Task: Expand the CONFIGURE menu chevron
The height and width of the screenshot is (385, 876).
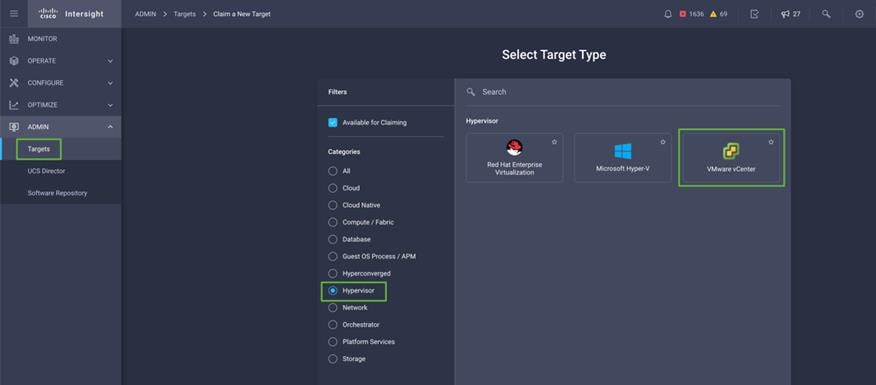Action: (x=110, y=83)
